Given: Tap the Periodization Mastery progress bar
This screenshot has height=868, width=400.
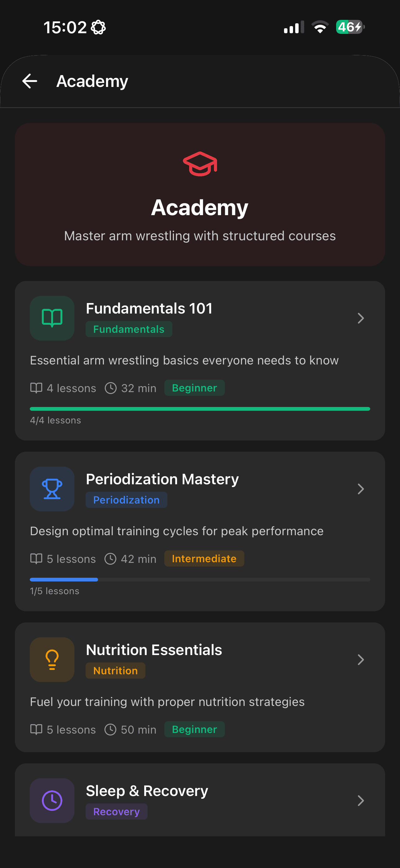Looking at the screenshot, I should [x=200, y=579].
